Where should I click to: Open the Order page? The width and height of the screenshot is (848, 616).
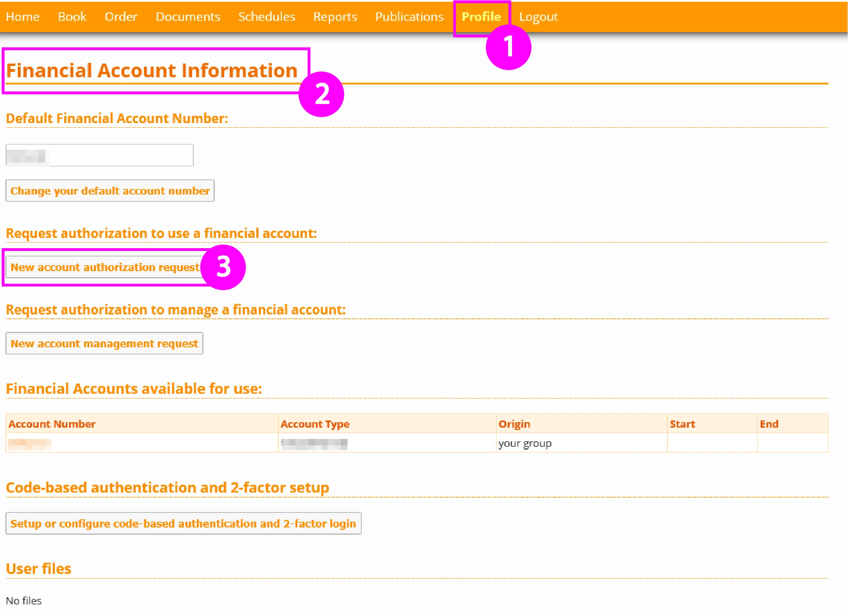[x=121, y=16]
